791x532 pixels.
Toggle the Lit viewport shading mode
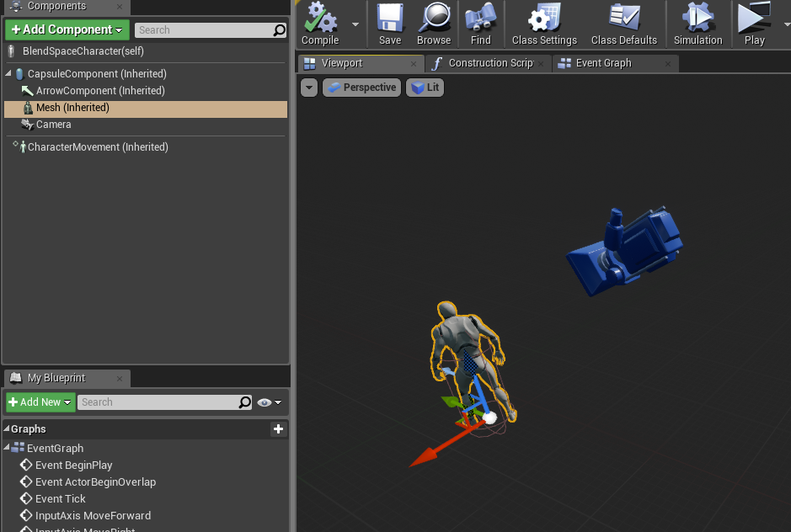(425, 87)
